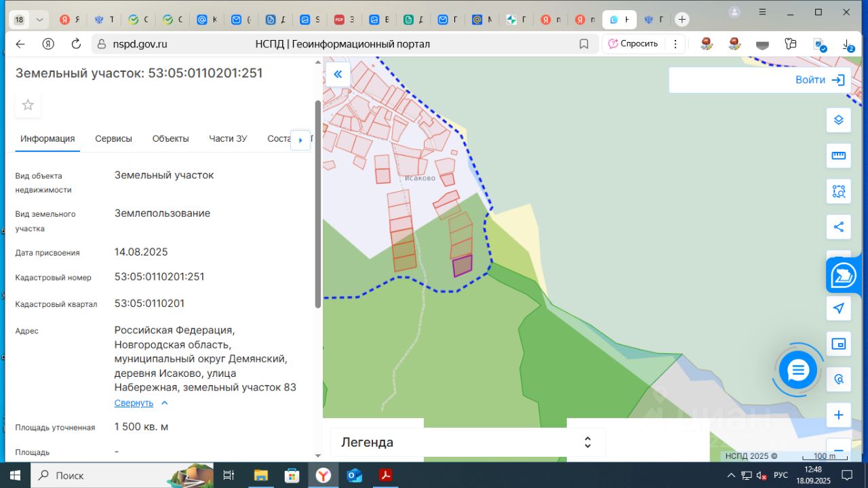Click the Исаково village label on the map

(x=420, y=178)
